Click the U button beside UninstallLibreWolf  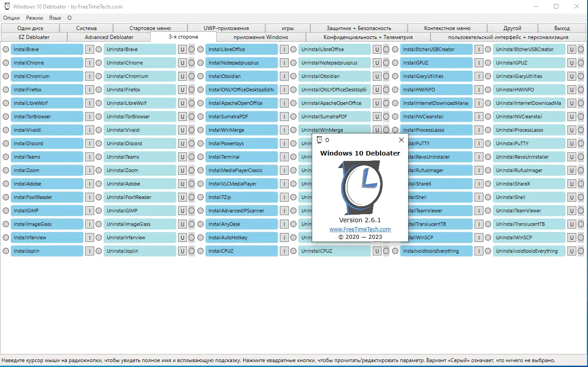(182, 103)
